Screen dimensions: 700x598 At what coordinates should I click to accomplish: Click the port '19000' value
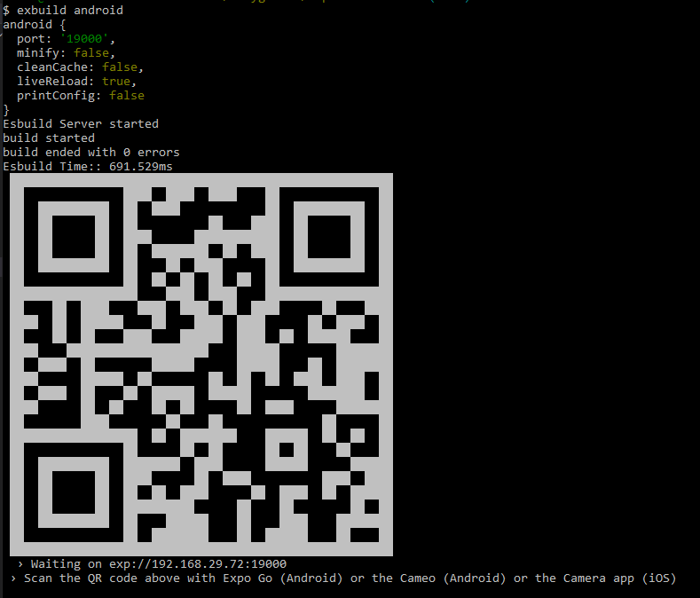tap(84, 39)
